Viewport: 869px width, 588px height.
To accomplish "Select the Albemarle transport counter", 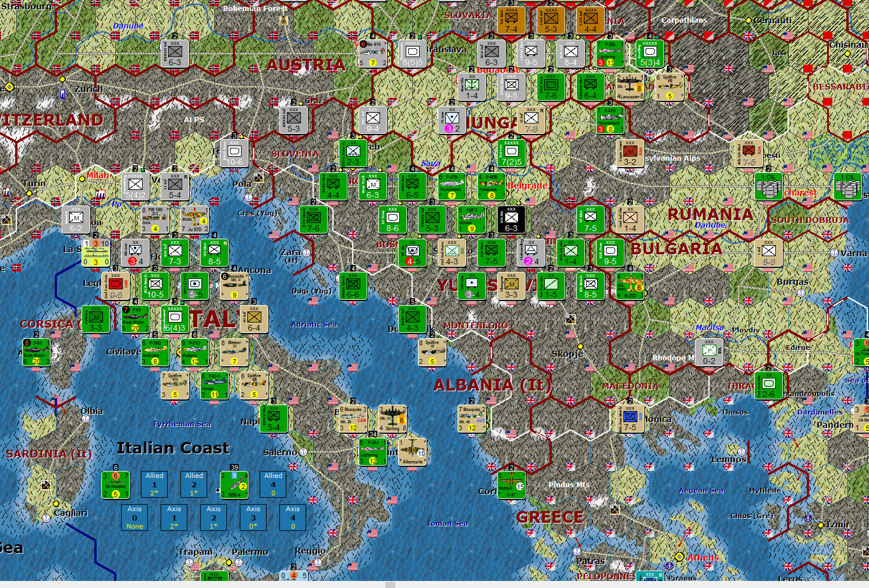I will (412, 452).
